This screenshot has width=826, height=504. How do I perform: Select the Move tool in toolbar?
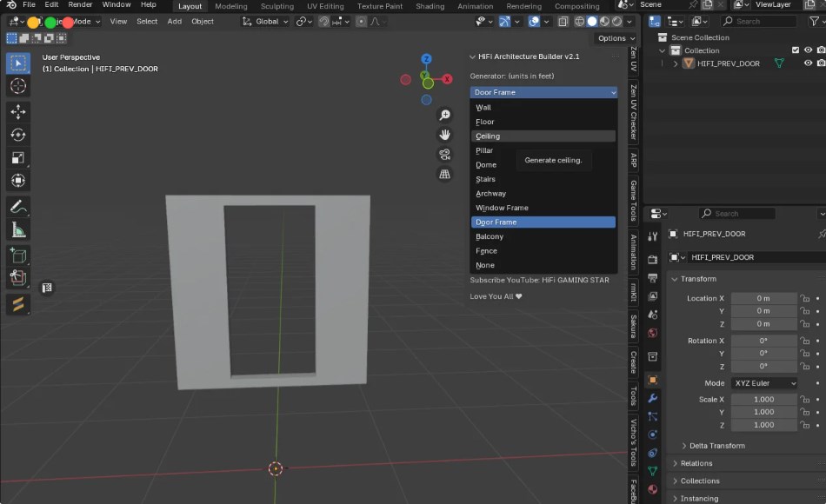tap(17, 111)
